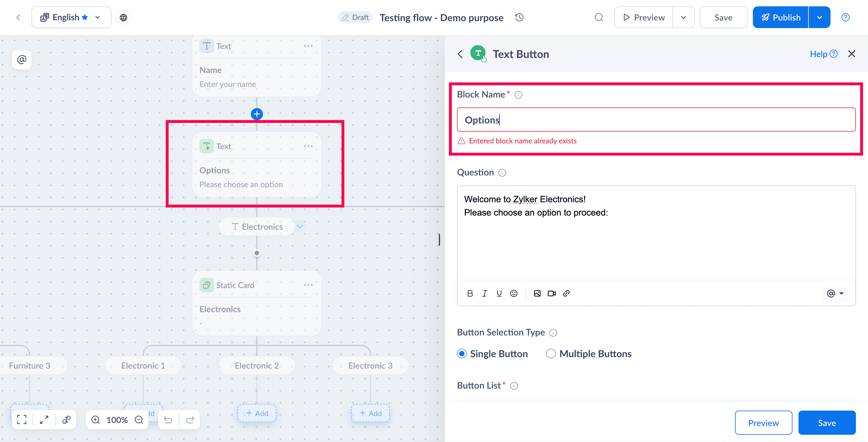
Task: Open the Static Card options menu
Action: pos(308,285)
